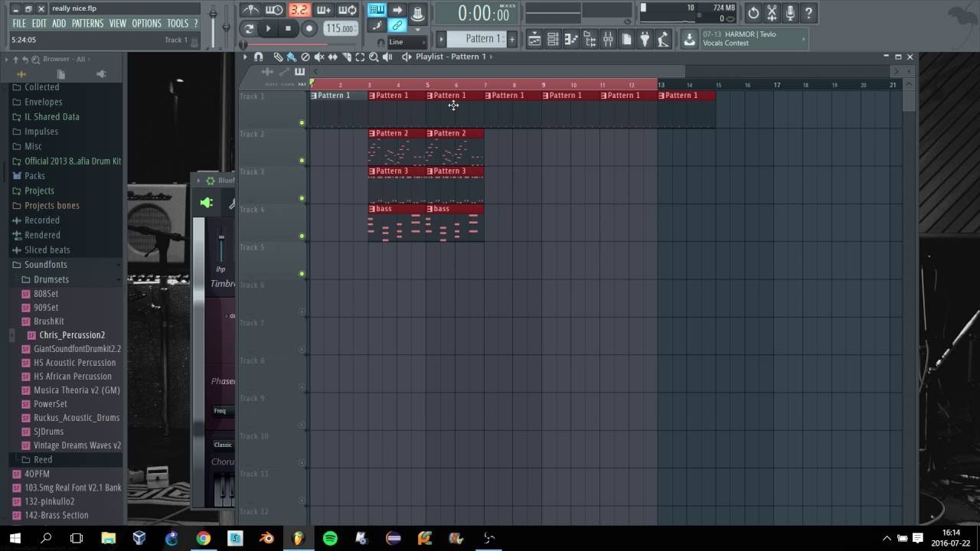Viewport: 980px width, 551px height.
Task: Toggle the playlist magnet snap icon
Action: point(259,57)
